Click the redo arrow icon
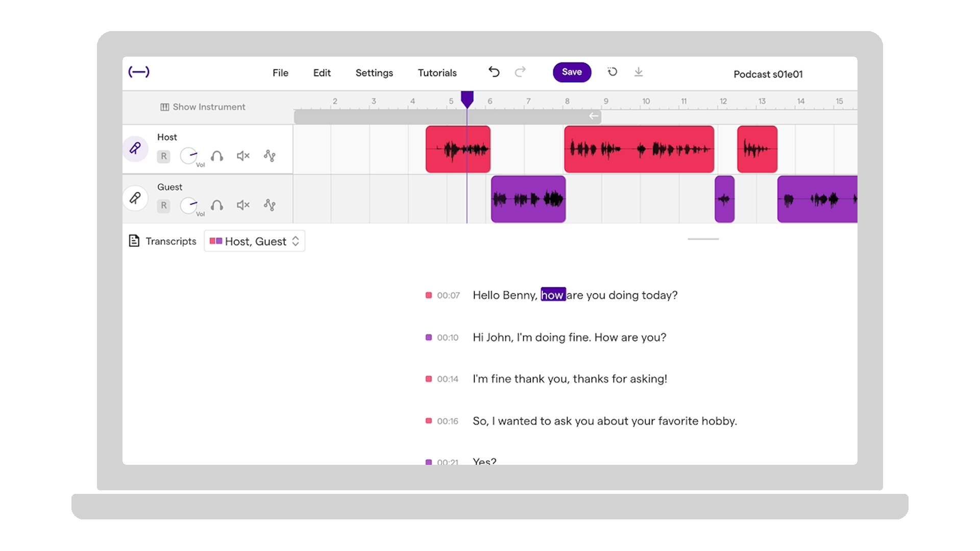The image size is (980, 551). coord(520,72)
